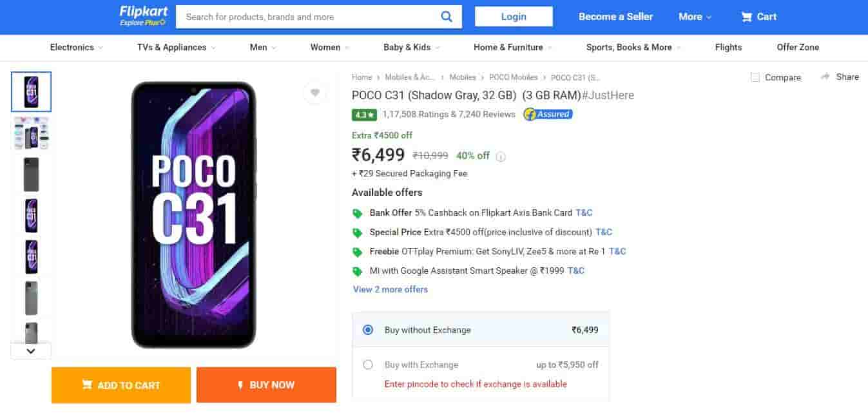Click the search magnifier icon
This screenshot has width=868, height=418.
coord(447,17)
